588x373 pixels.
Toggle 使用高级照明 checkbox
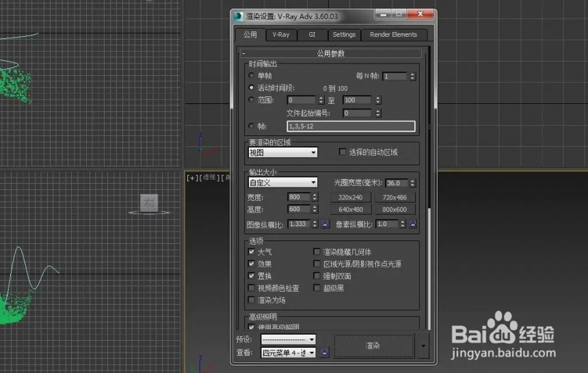click(x=251, y=327)
